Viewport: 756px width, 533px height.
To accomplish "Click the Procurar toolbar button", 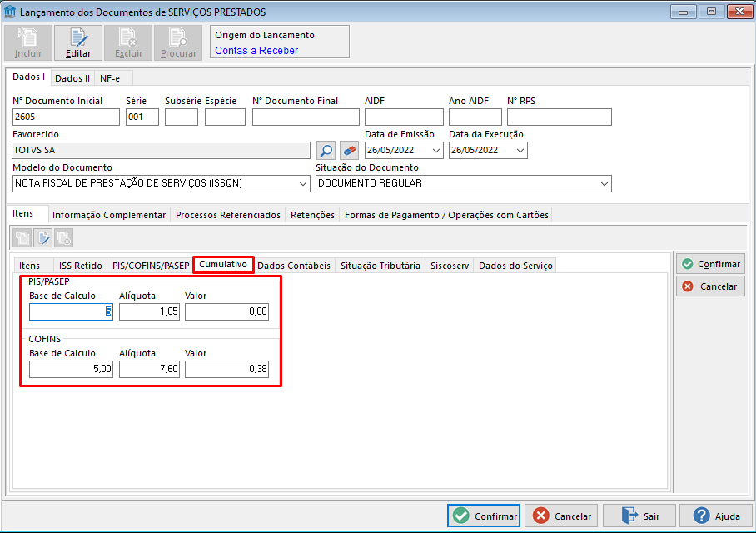I will (178, 43).
